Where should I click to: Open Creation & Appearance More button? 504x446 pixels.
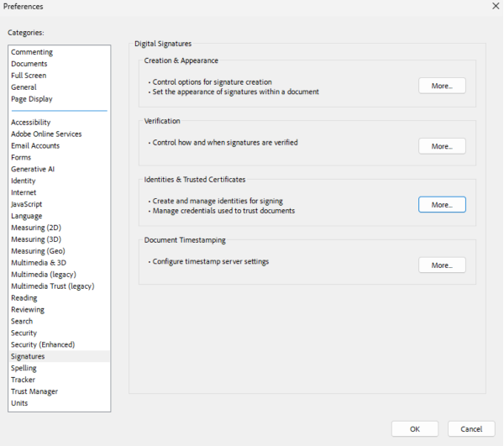[x=442, y=86]
